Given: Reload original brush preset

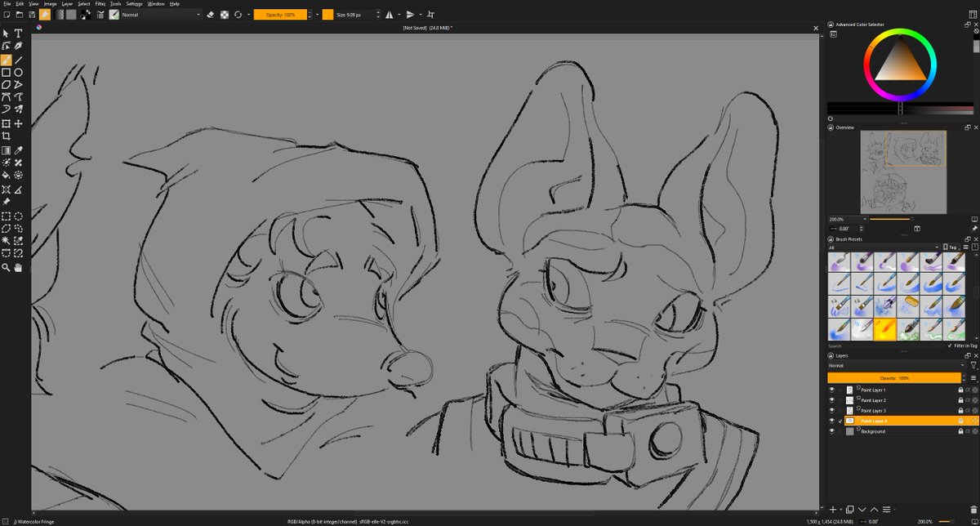Looking at the screenshot, I should (238, 15).
